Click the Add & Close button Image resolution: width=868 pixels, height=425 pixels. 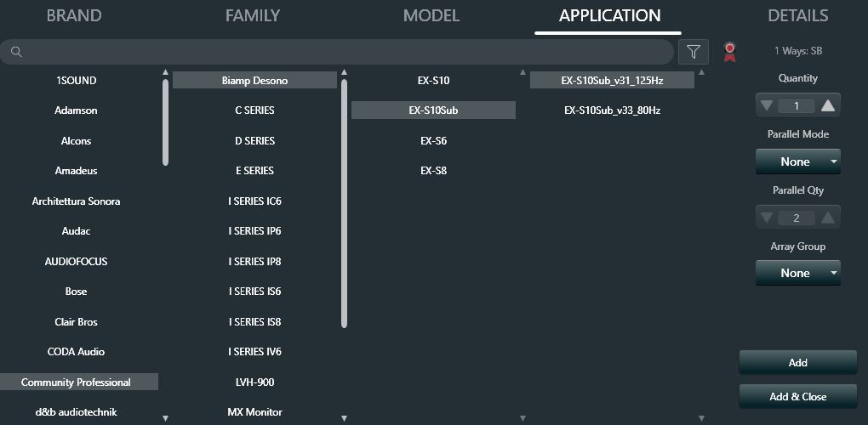coord(797,397)
